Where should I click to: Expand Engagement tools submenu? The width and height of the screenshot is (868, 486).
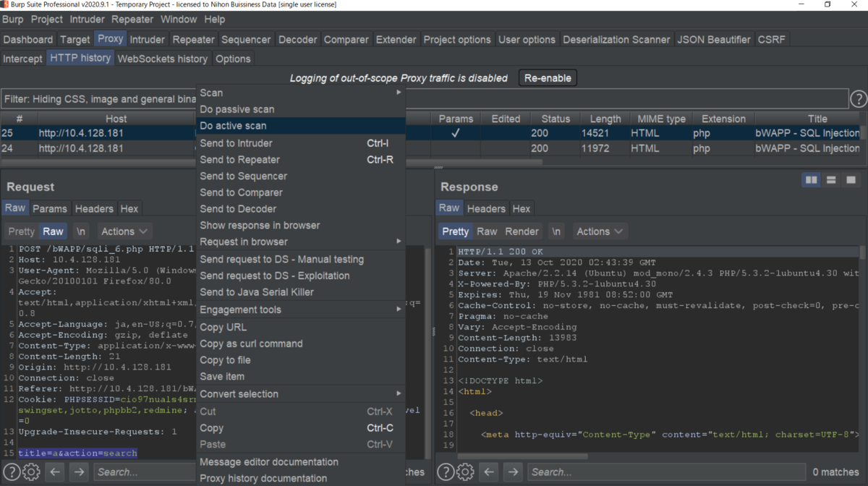tap(300, 310)
